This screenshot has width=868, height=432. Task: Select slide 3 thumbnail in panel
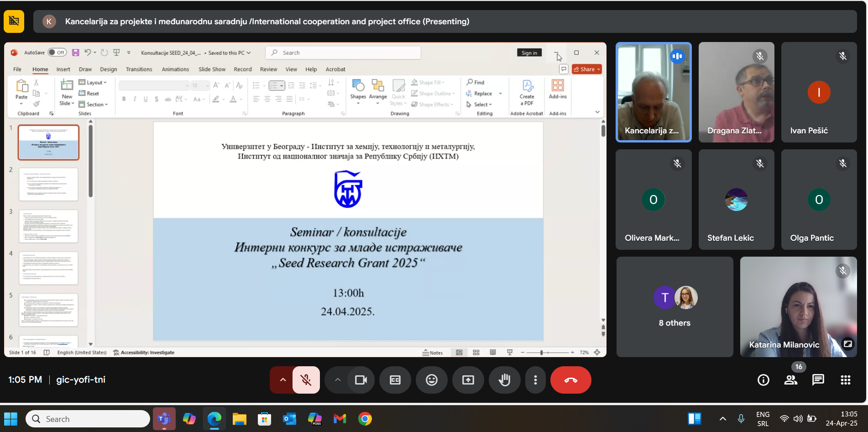click(48, 227)
